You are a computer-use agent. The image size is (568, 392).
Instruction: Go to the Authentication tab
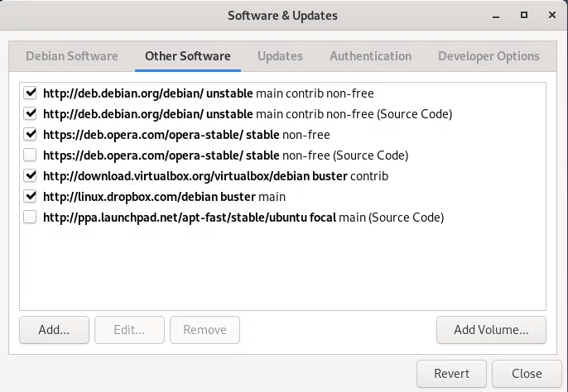(x=370, y=56)
